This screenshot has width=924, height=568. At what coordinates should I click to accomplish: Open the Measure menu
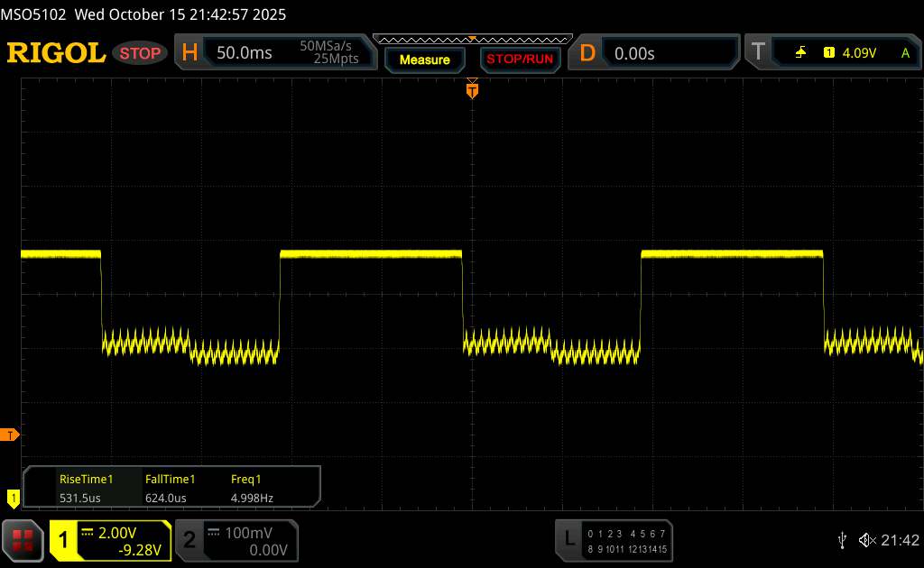pos(424,60)
